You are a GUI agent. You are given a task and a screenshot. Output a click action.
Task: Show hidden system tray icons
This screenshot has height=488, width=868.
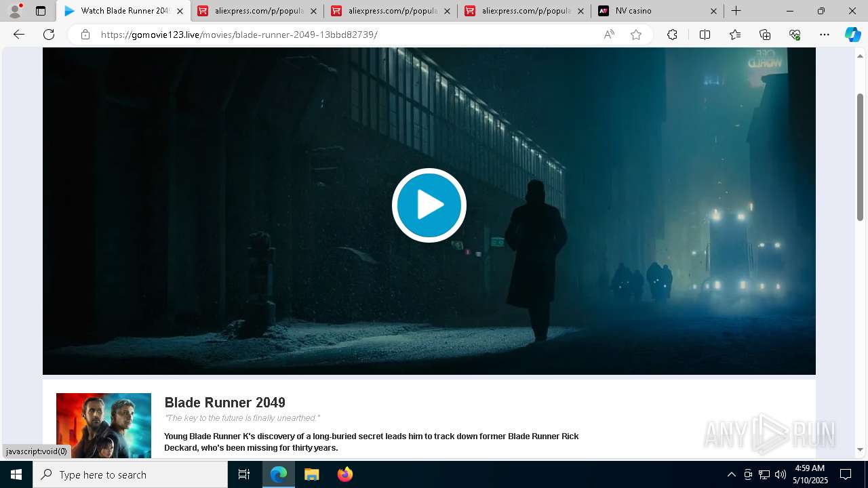coord(731,474)
